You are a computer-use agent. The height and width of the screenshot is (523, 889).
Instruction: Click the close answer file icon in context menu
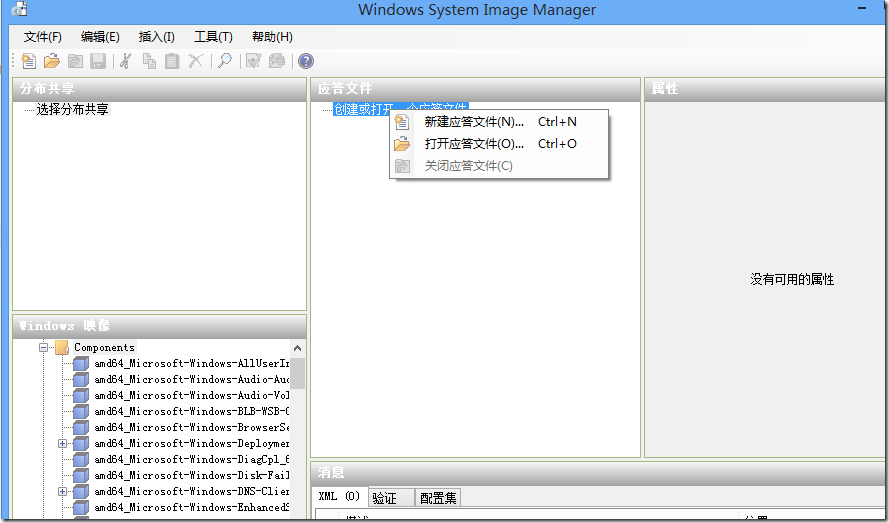(402, 166)
